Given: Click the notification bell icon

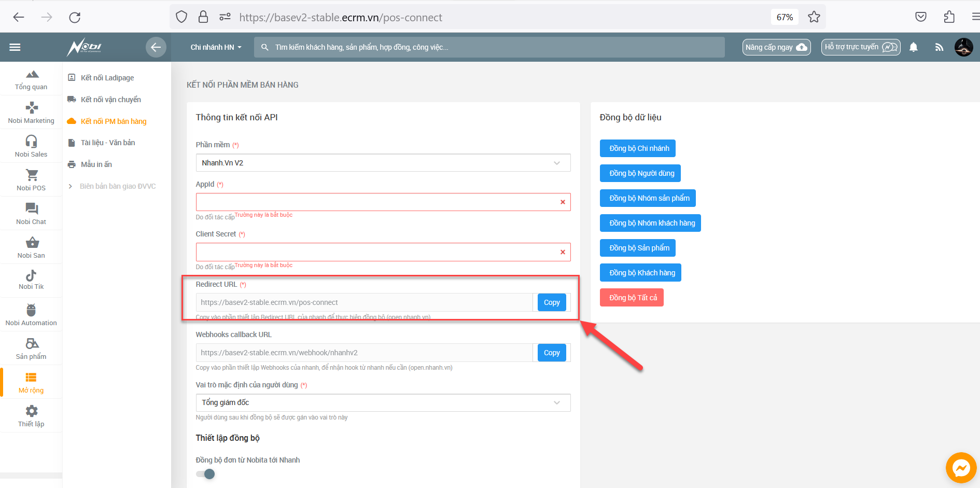Looking at the screenshot, I should click(914, 47).
